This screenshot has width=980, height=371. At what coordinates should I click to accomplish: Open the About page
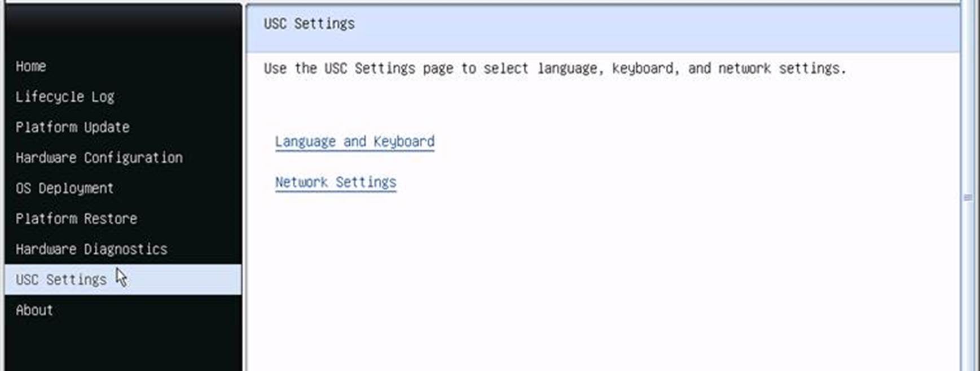(34, 311)
